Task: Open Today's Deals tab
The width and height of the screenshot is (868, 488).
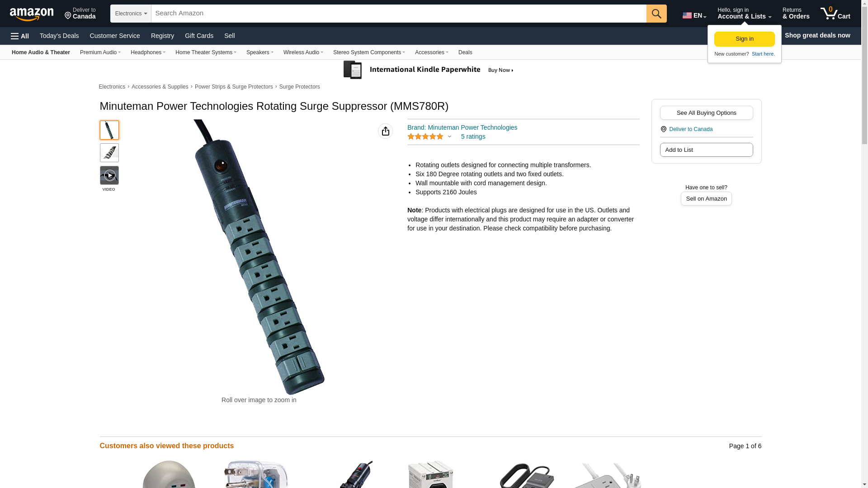Action: tap(59, 36)
